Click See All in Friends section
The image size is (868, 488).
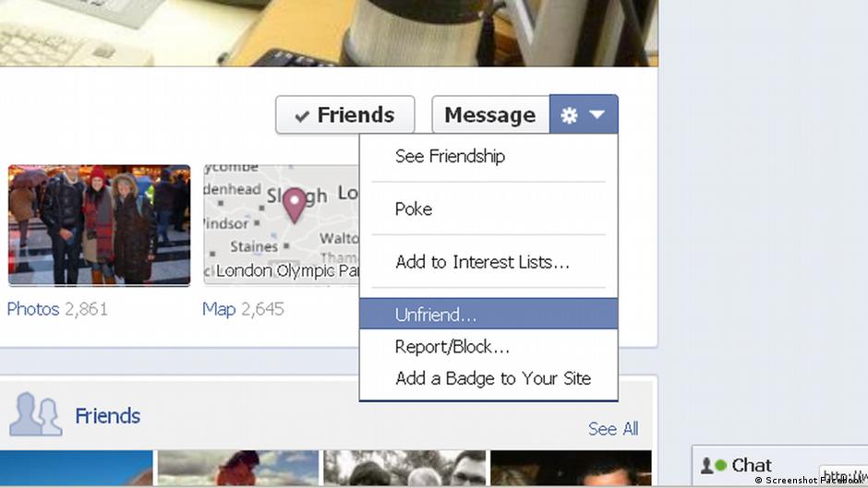pos(613,429)
